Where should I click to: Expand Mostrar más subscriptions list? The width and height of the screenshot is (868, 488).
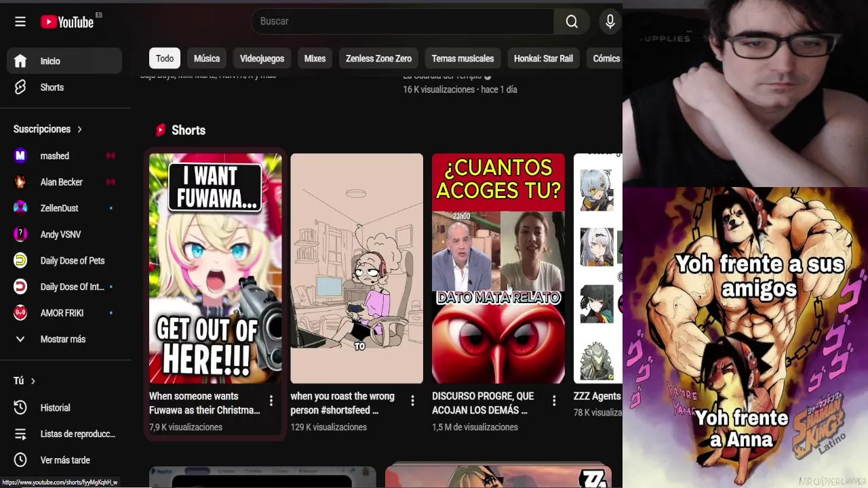tap(64, 340)
